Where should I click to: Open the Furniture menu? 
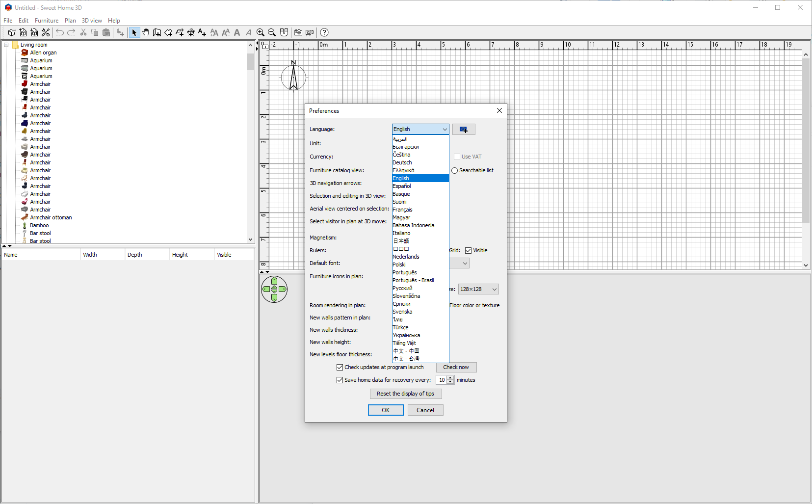pyautogui.click(x=47, y=21)
